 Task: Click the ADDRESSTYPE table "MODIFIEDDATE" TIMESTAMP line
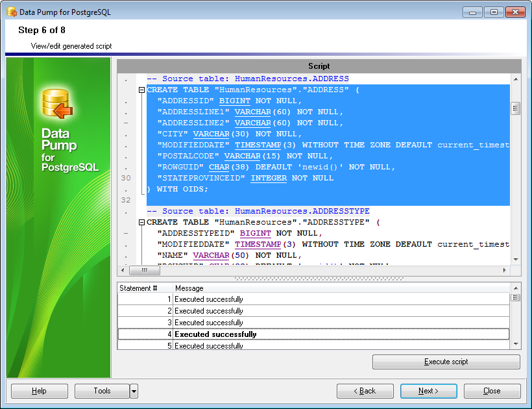click(x=333, y=244)
